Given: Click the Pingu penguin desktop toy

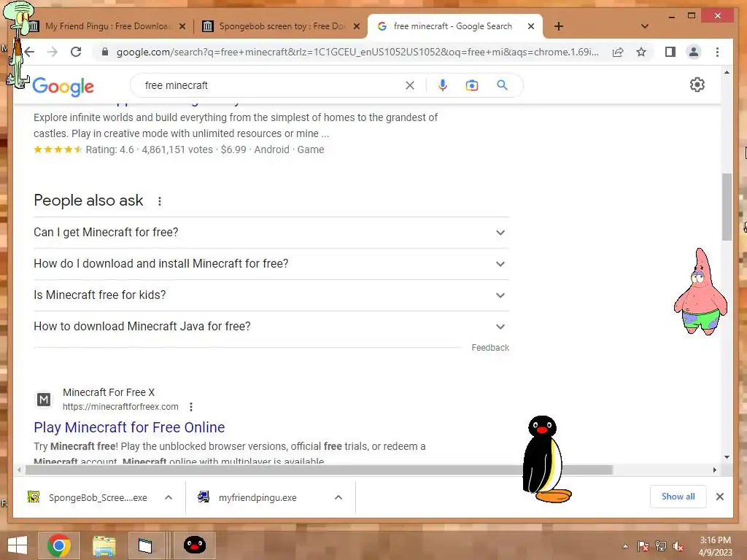Looking at the screenshot, I should click(546, 459).
